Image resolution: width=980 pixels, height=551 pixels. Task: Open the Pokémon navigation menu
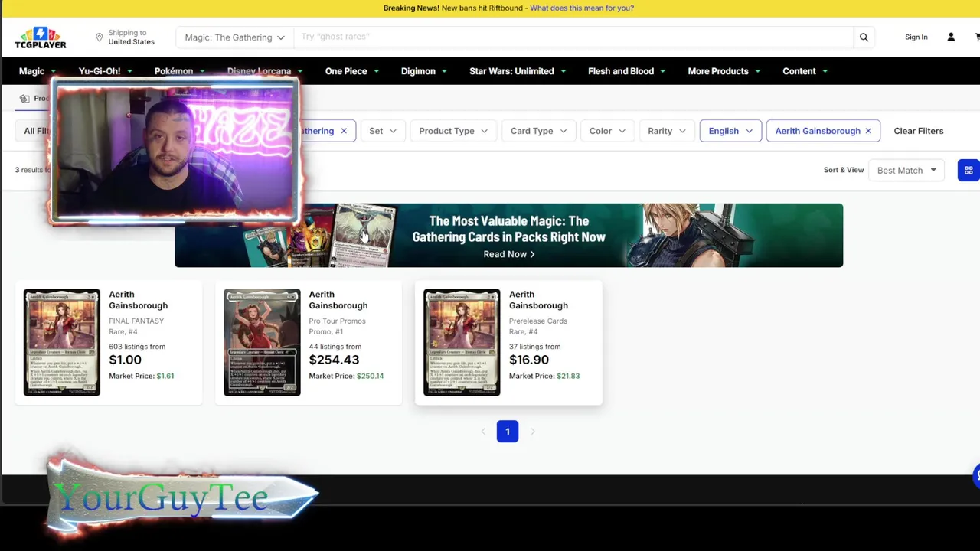click(179, 71)
